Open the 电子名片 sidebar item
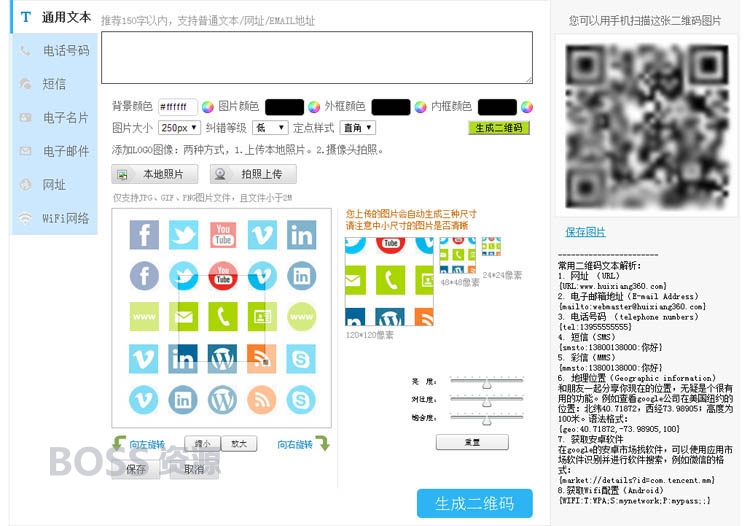Viewport: 750px width, 526px height. [55, 118]
